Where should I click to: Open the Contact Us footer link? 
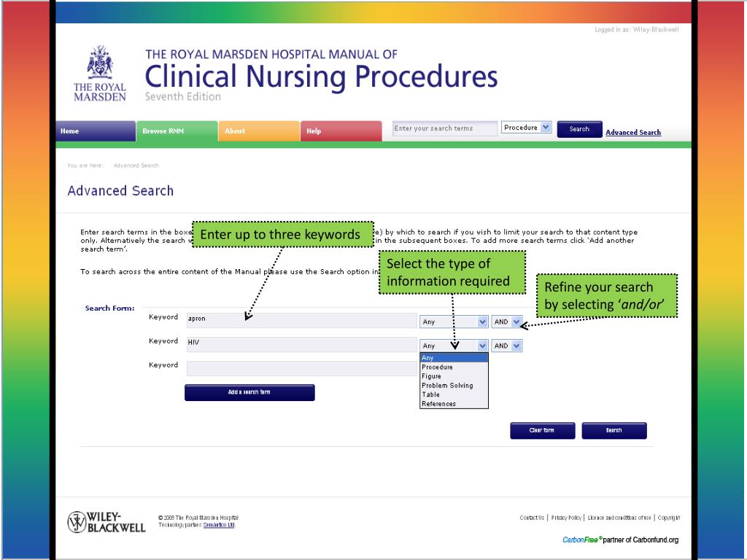532,518
